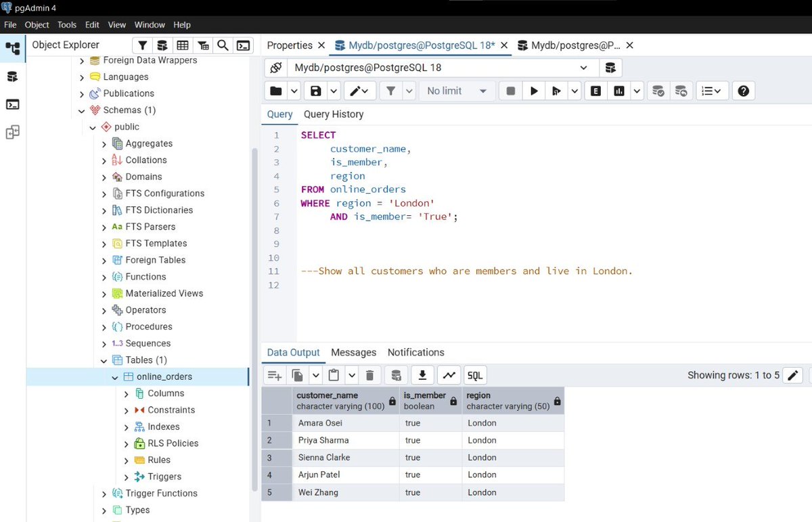Click the bottom workspace icon in left sidebar

(x=12, y=132)
